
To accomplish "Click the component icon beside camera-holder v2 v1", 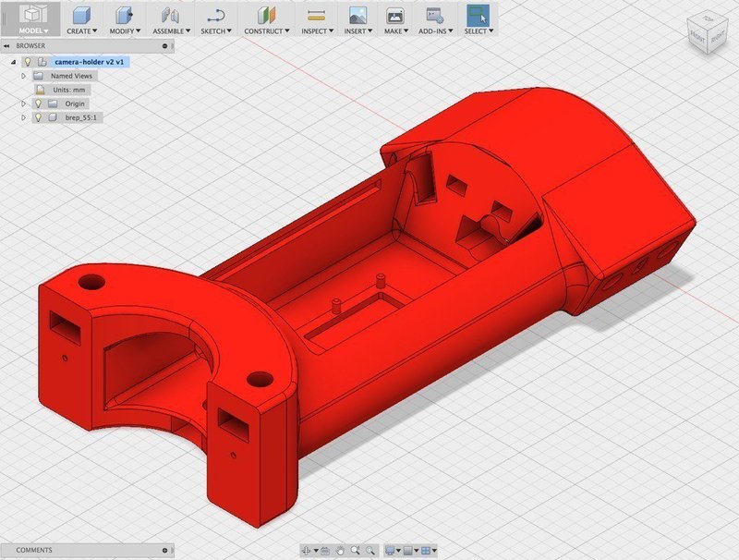I will click(x=42, y=62).
